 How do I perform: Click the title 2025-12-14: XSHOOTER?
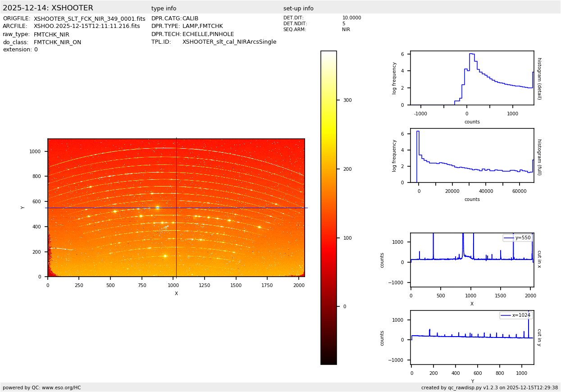tap(48, 8)
